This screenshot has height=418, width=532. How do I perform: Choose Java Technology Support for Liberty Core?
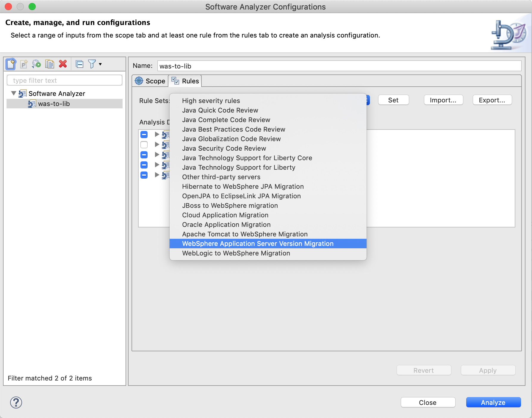tap(268, 158)
